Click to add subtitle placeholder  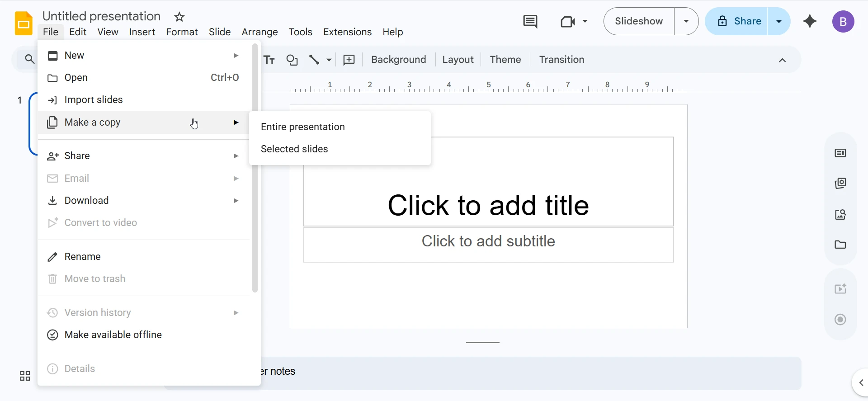[x=488, y=245]
